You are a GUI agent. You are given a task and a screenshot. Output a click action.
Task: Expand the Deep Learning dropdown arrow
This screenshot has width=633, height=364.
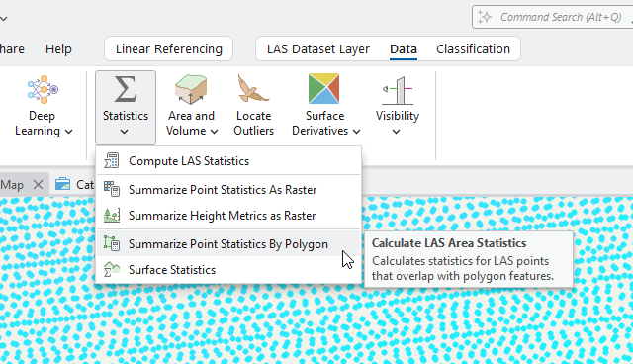(69, 132)
